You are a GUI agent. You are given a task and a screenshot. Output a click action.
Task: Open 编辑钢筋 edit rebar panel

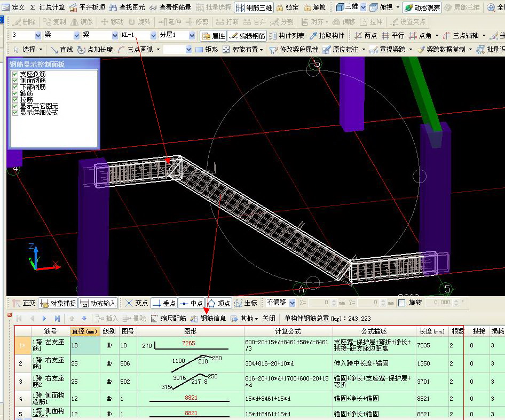(247, 36)
